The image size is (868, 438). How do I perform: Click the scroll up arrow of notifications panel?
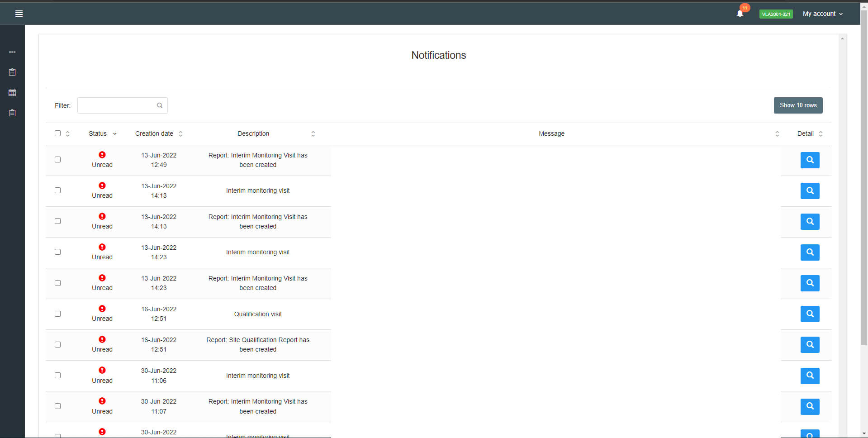pos(842,39)
